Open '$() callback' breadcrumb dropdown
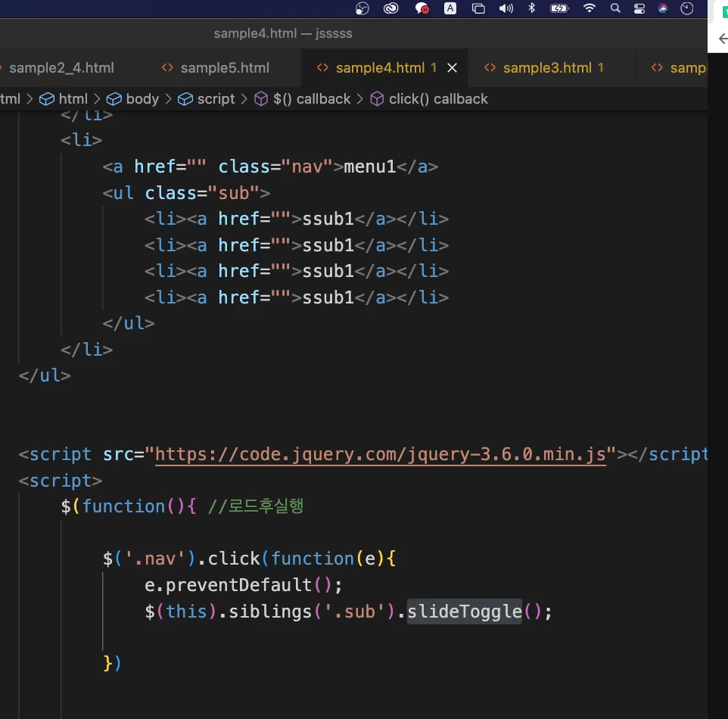This screenshot has height=719, width=728. [312, 99]
